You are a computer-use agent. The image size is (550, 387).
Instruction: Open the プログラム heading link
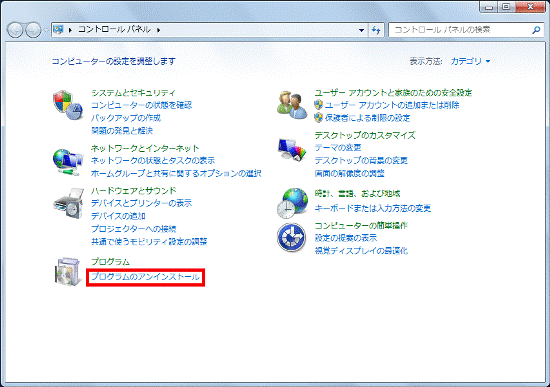click(110, 262)
